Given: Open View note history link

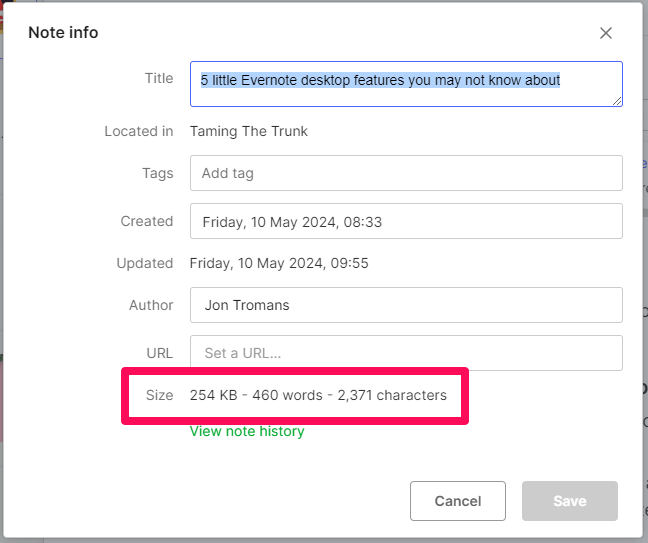Looking at the screenshot, I should pos(247,431).
